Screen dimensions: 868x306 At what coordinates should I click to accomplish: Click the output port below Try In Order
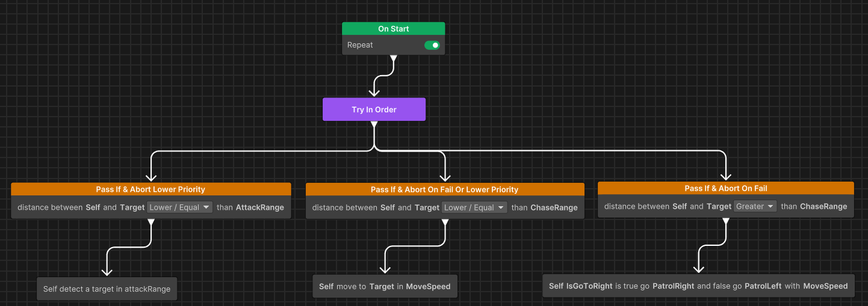[374, 125]
